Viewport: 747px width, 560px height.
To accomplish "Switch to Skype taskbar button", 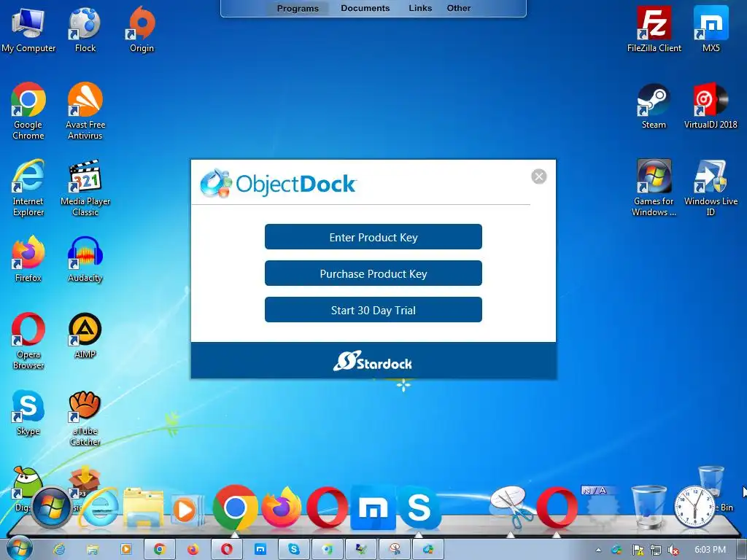I will (294, 550).
